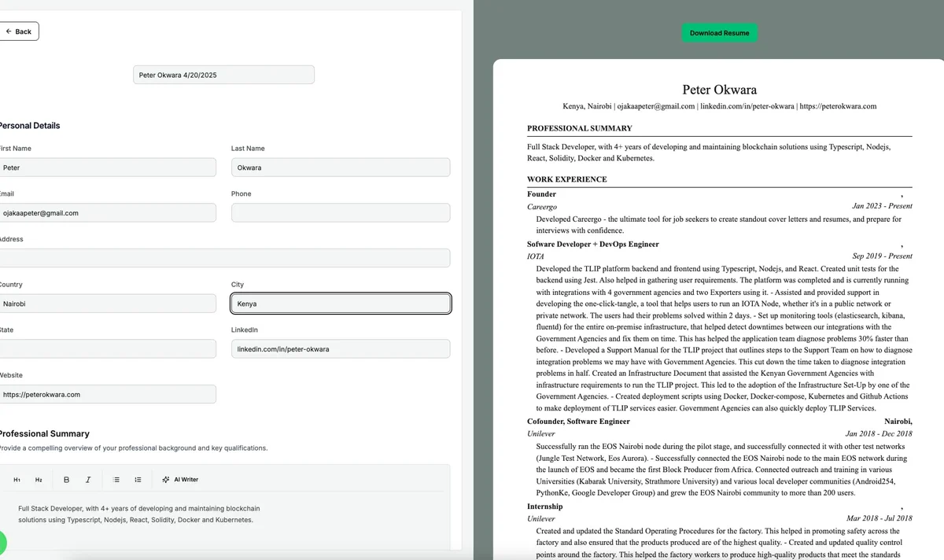The width and height of the screenshot is (944, 560).
Task: Select the City field containing Kenya
Action: [x=340, y=303]
